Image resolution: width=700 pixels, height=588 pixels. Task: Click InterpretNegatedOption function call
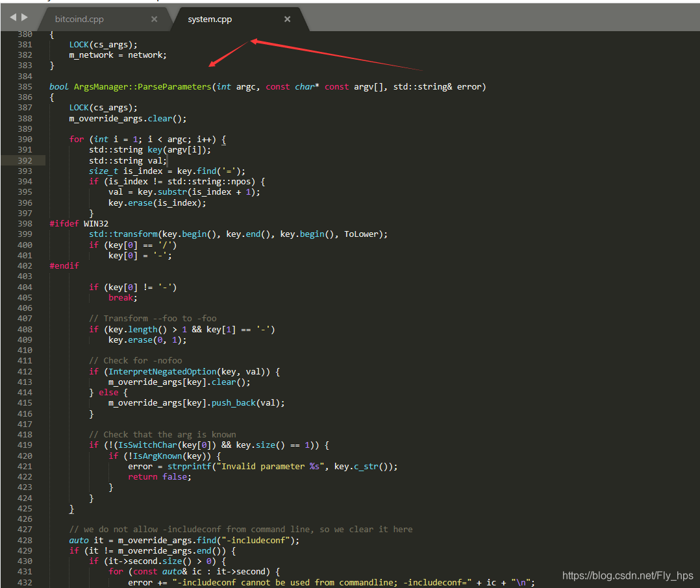(162, 372)
